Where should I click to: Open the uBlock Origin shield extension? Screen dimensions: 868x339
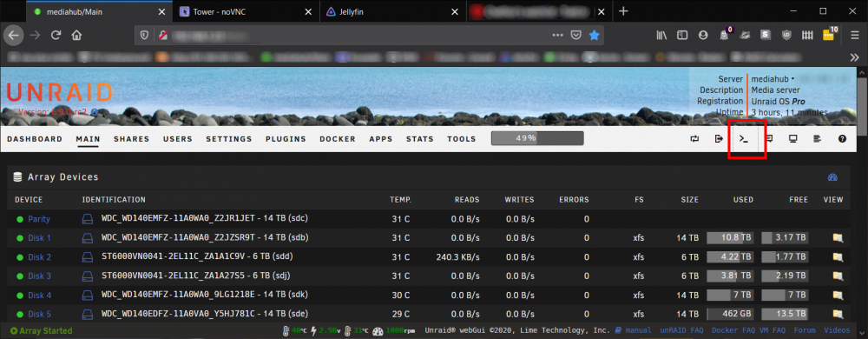click(x=786, y=35)
